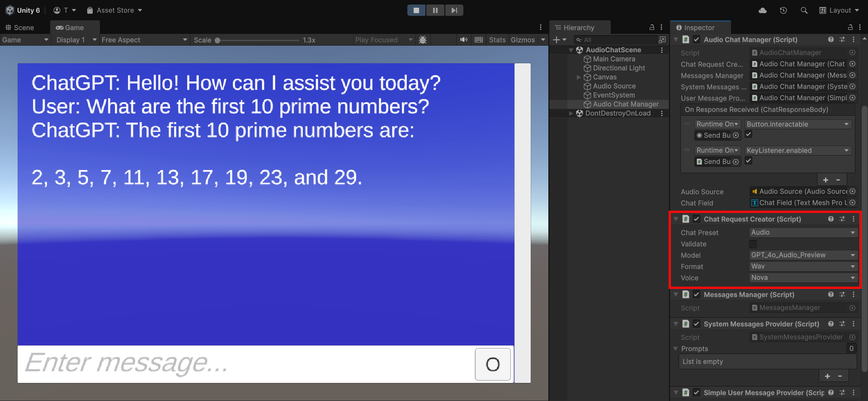Viewport: 868px width, 401px height.
Task: Disable the Messages Manager script checkbox
Action: pos(697,295)
